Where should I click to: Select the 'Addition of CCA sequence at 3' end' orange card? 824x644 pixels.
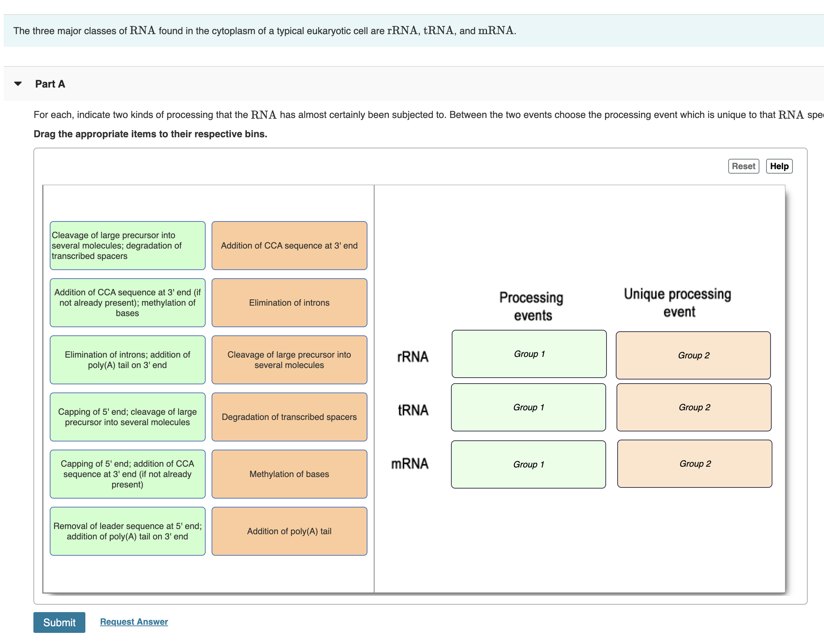290,246
